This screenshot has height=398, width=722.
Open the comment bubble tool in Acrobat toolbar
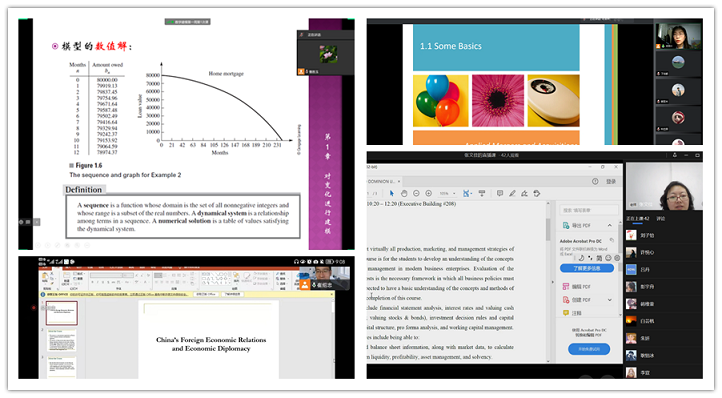500,193
